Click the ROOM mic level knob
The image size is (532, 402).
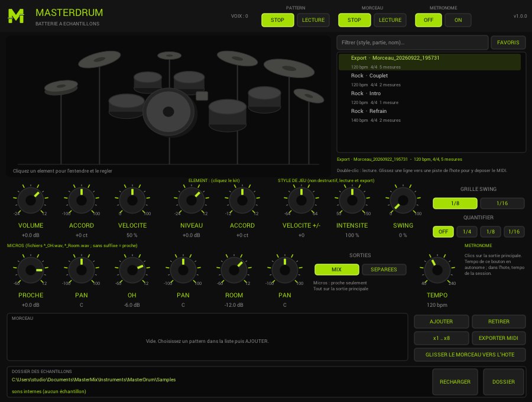233,270
